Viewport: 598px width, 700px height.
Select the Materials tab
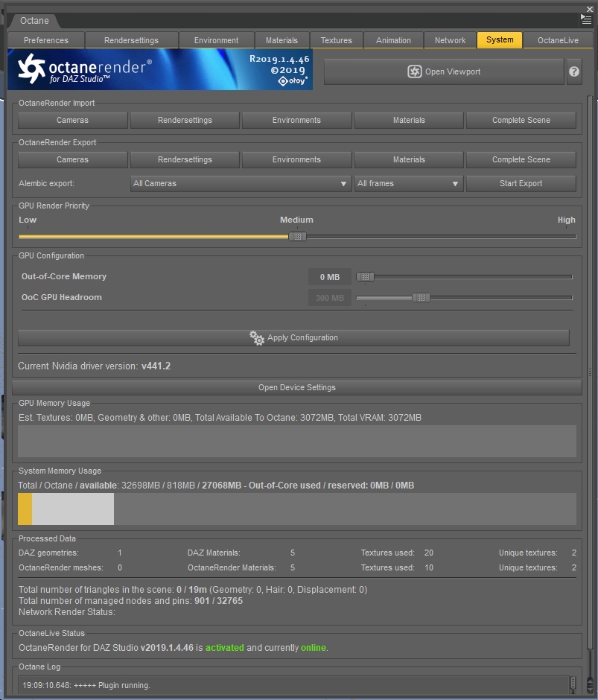click(x=281, y=40)
